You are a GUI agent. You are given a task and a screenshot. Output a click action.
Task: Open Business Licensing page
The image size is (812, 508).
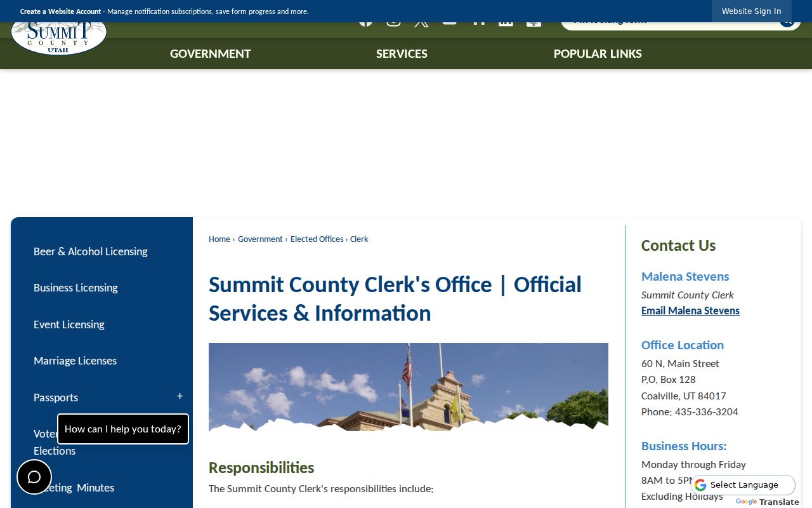[75, 288]
